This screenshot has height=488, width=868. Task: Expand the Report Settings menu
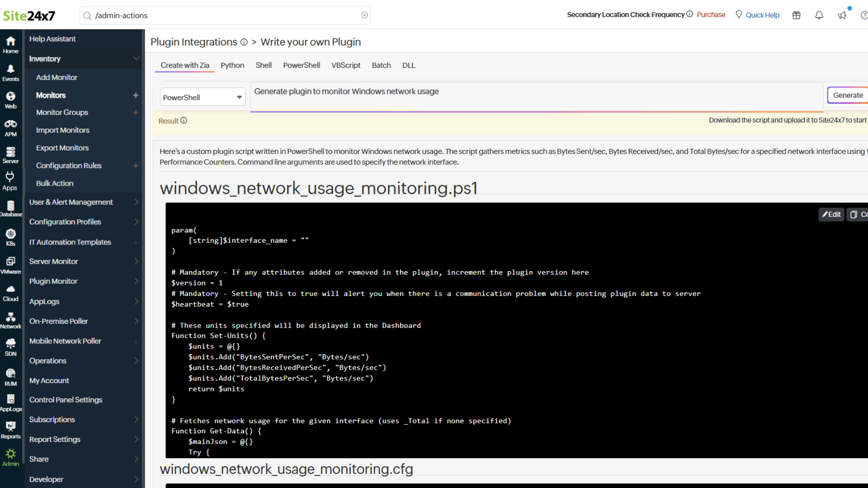click(x=136, y=439)
